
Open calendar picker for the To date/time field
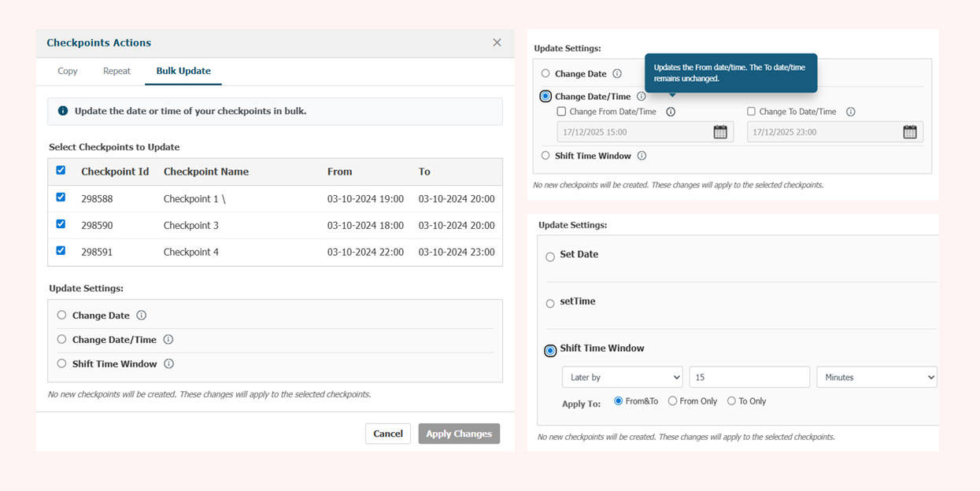[910, 131]
